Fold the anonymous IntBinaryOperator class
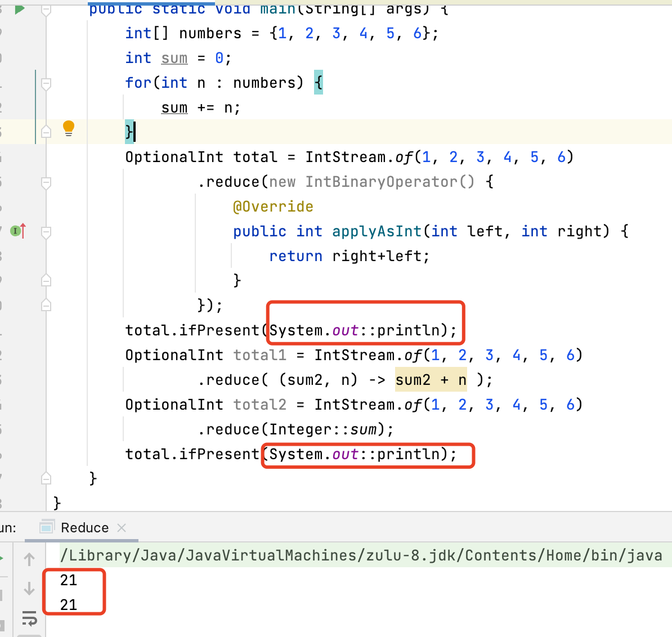 [x=46, y=182]
